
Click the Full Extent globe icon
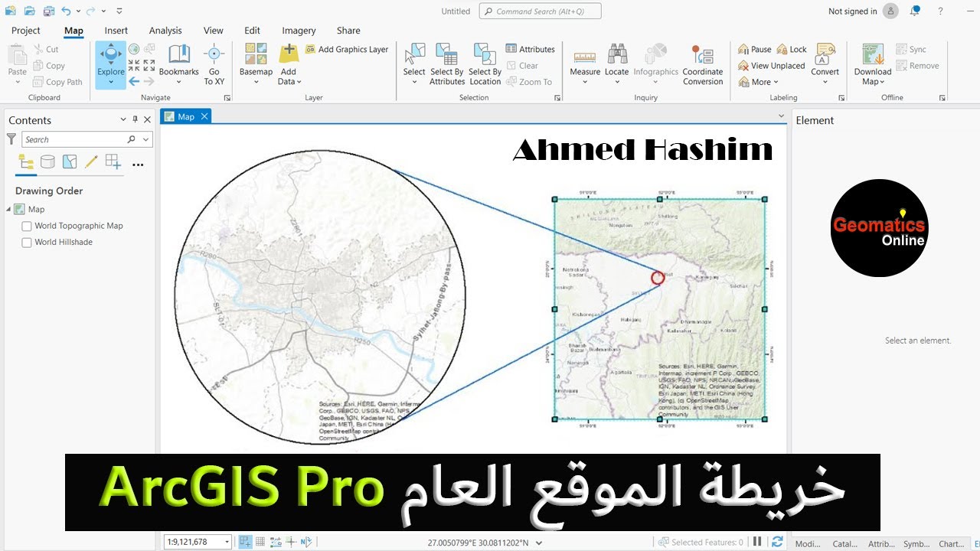(x=134, y=49)
